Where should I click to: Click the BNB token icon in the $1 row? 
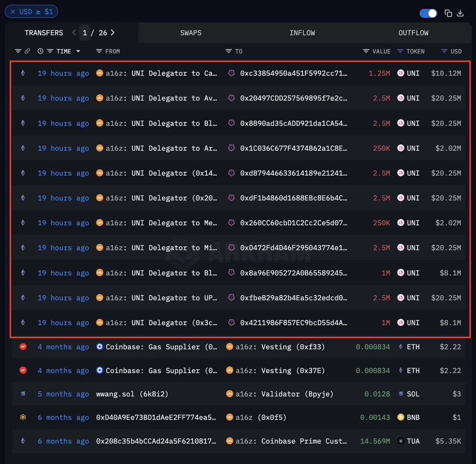click(x=401, y=418)
